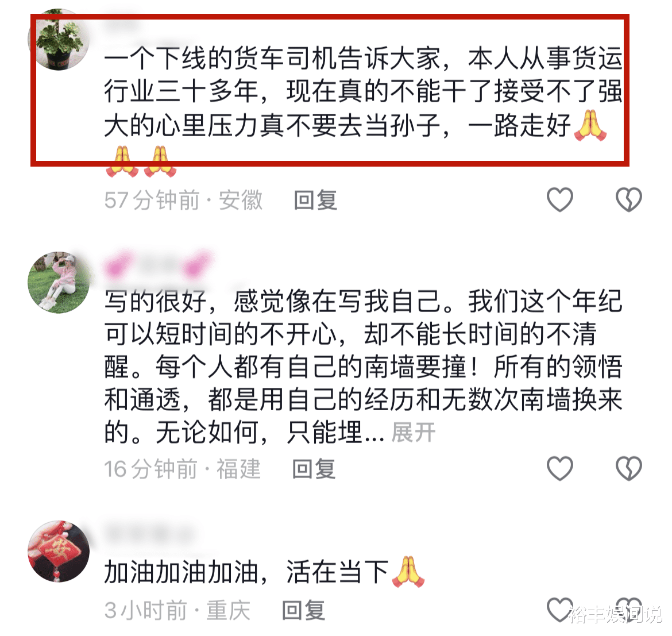The image size is (672, 636).
Task: Tap the 57分钟前 · 安徽 timestamp
Action: [183, 200]
